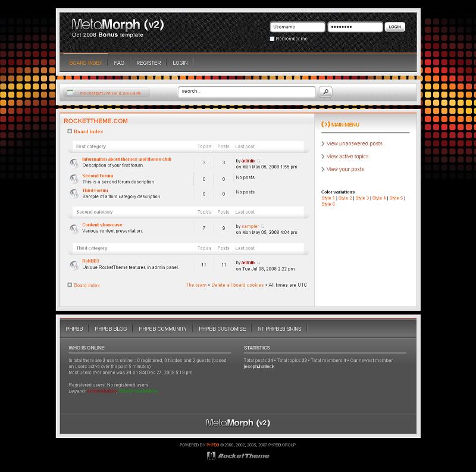Open the Register menu item
The image size is (476, 472).
tap(148, 63)
